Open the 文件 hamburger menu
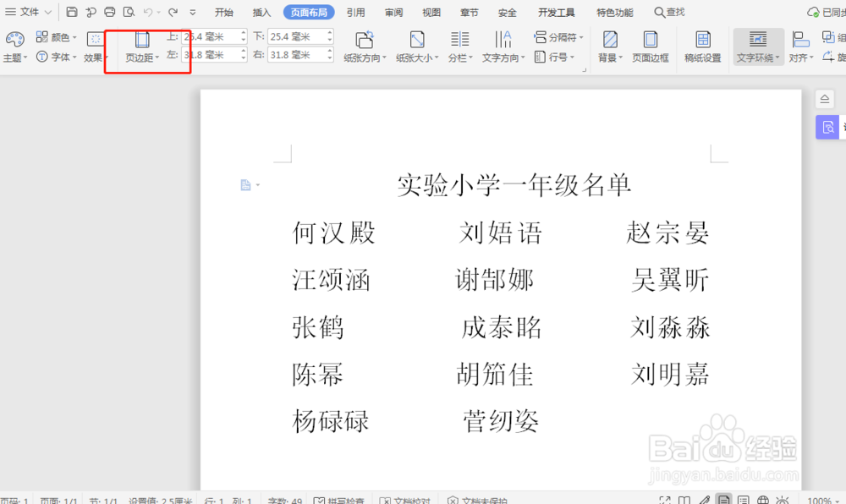This screenshot has width=846, height=504. [10, 12]
